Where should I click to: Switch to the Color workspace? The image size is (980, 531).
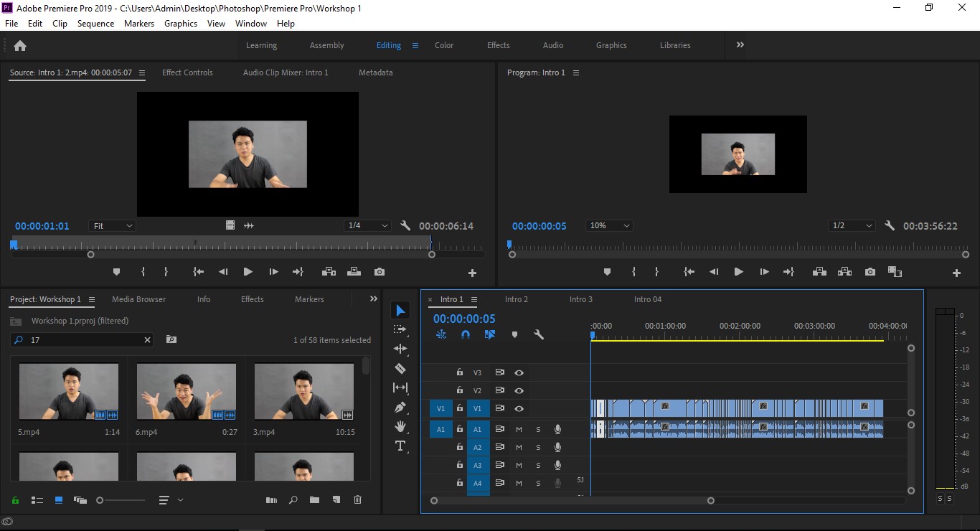click(x=444, y=45)
